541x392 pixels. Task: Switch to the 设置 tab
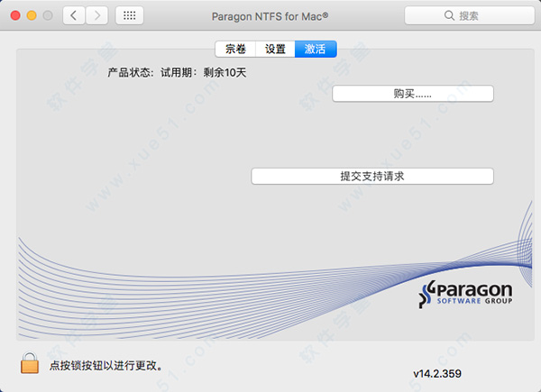pyautogui.click(x=275, y=49)
